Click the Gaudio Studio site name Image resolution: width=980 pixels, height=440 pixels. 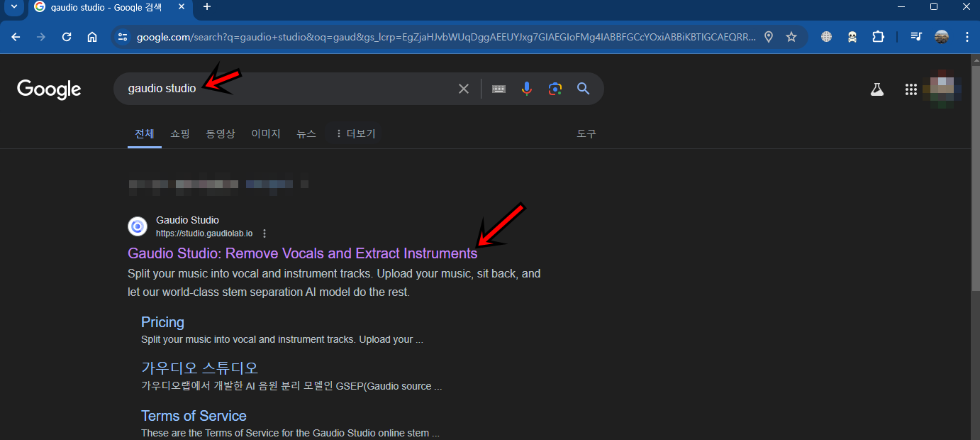click(187, 220)
